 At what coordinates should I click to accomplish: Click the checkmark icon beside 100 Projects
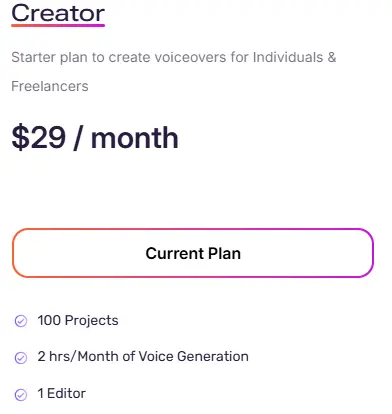tap(21, 321)
